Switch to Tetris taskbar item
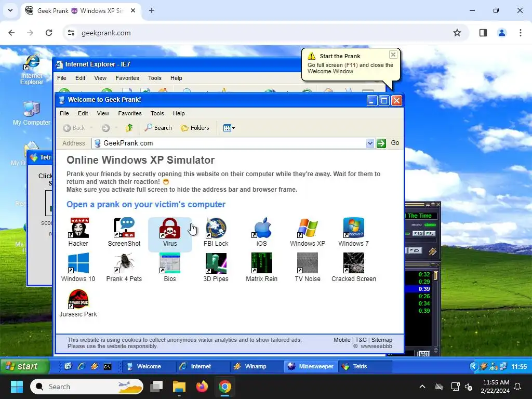 365,366
